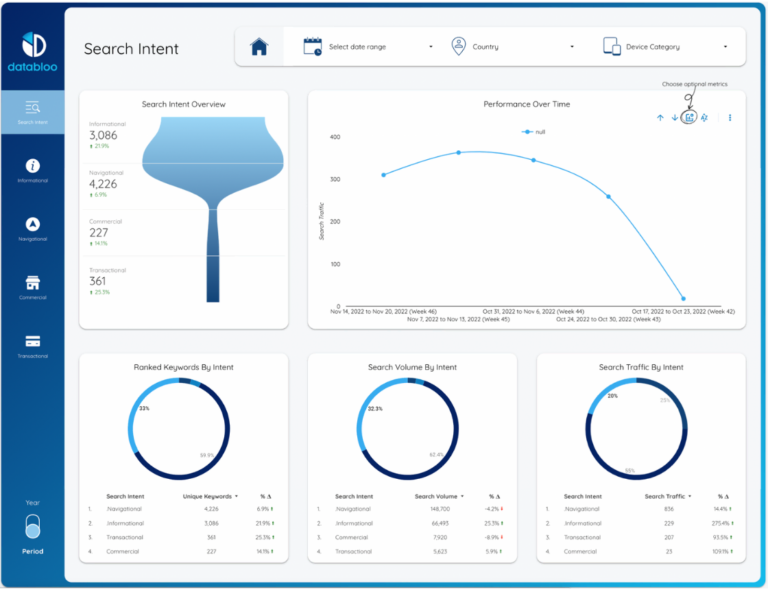Click Search Intent header in Search Volume table

pos(354,496)
